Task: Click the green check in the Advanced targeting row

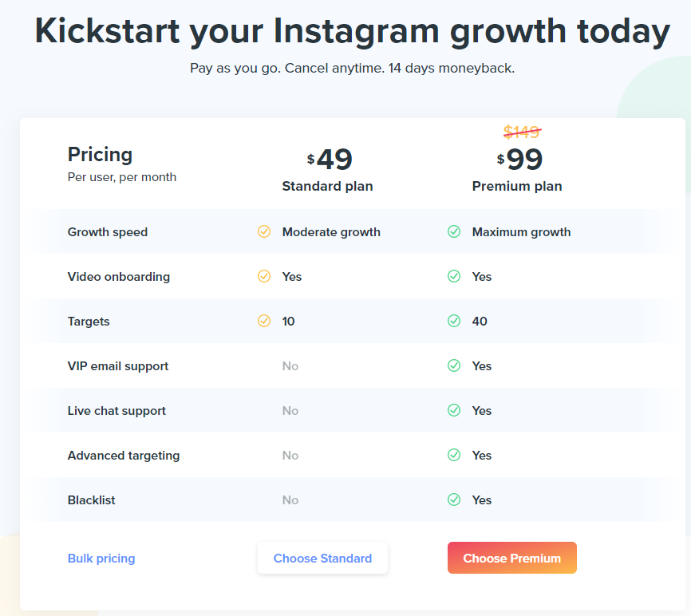Action: click(x=454, y=455)
